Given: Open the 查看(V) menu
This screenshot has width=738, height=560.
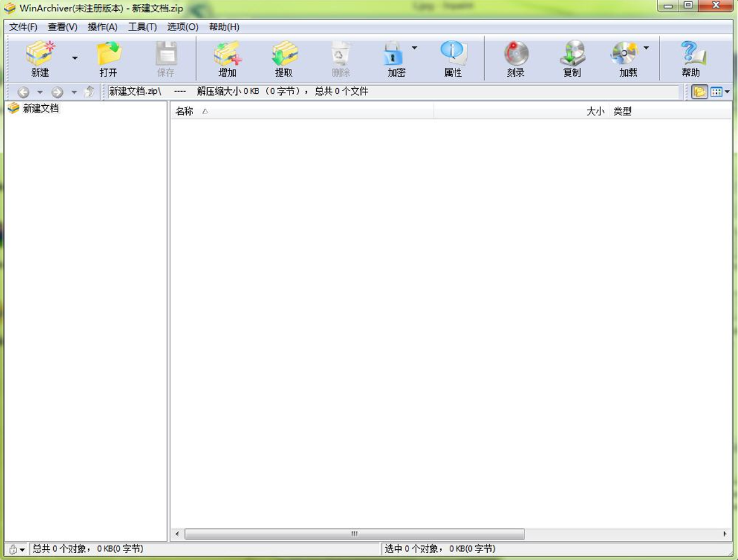Looking at the screenshot, I should click(x=63, y=27).
